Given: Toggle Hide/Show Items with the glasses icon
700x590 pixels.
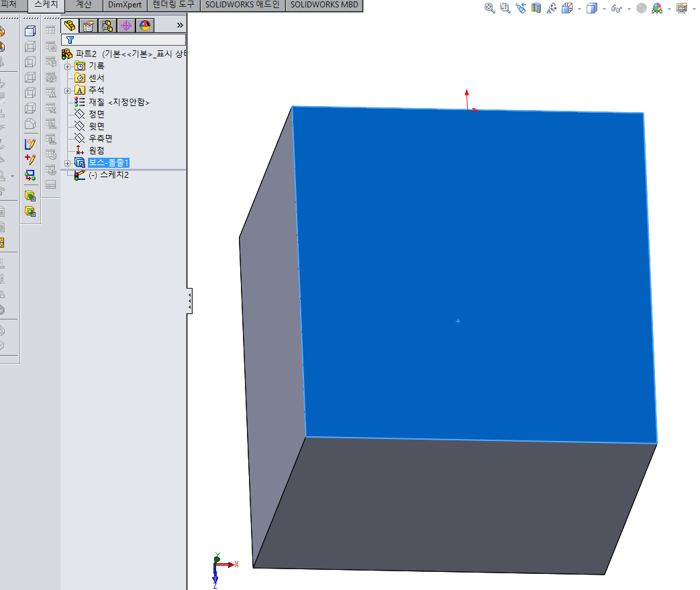Looking at the screenshot, I should tap(616, 9).
